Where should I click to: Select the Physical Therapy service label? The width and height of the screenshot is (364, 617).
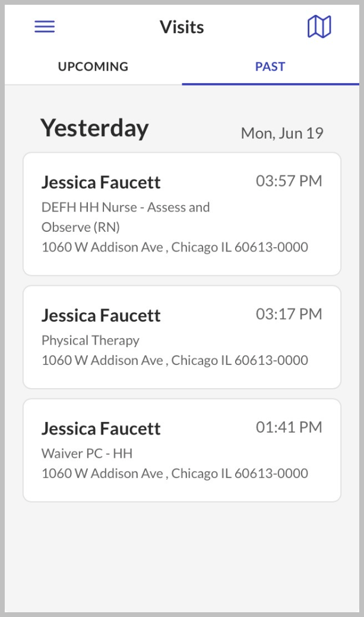click(x=90, y=341)
